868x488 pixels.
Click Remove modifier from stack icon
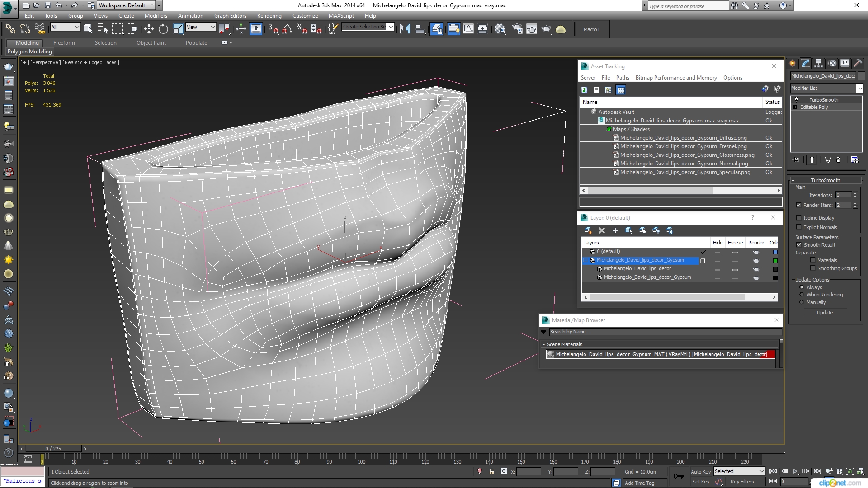839,160
